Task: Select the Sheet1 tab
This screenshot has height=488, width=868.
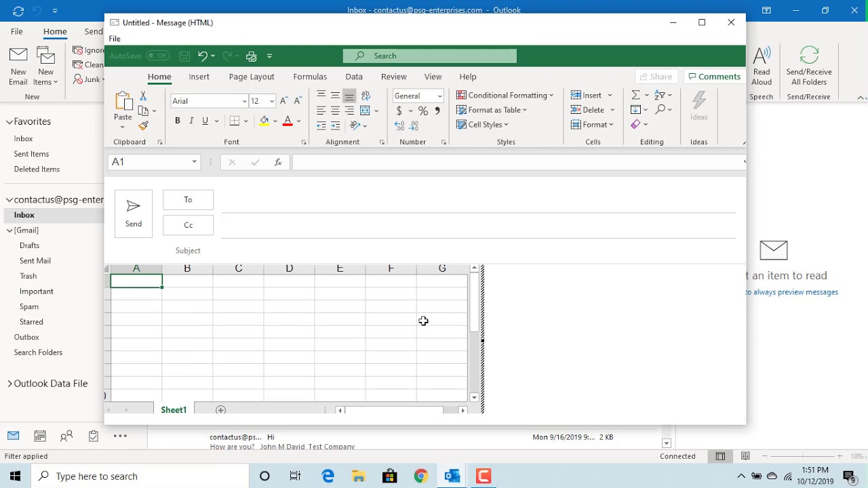Action: pyautogui.click(x=174, y=410)
